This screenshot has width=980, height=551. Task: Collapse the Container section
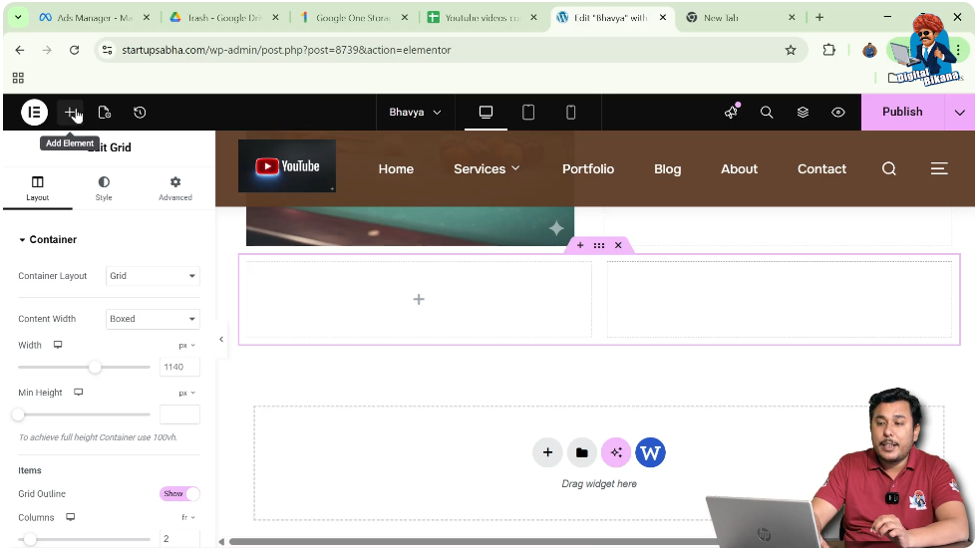pos(48,240)
